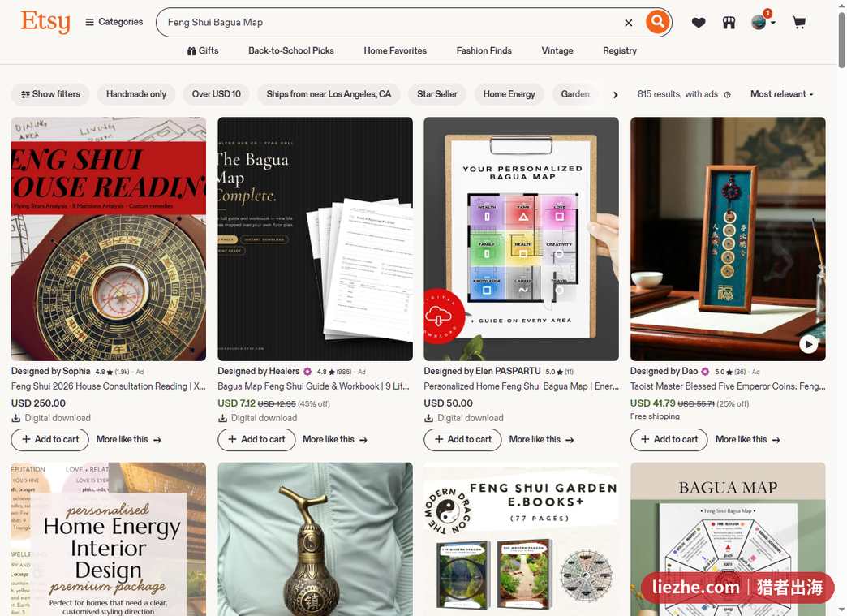More like this for Elen PASPARTU listing
Image resolution: width=847 pixels, height=616 pixels.
point(541,439)
